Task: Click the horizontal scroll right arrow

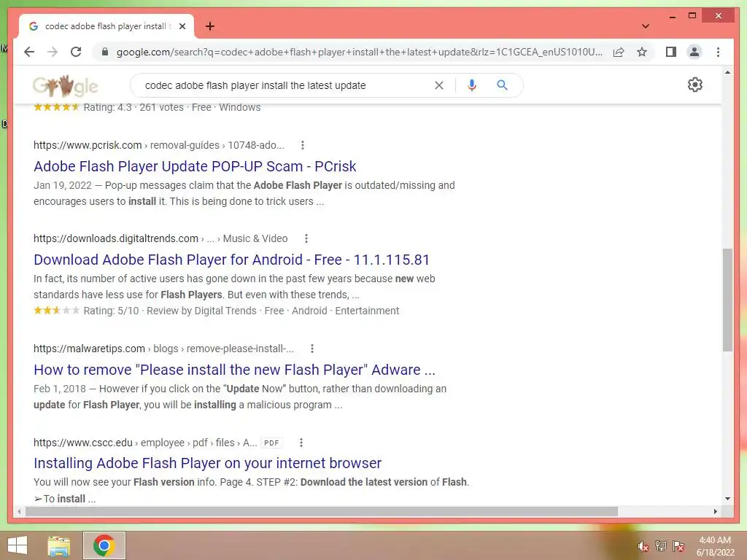Action: pos(715,511)
